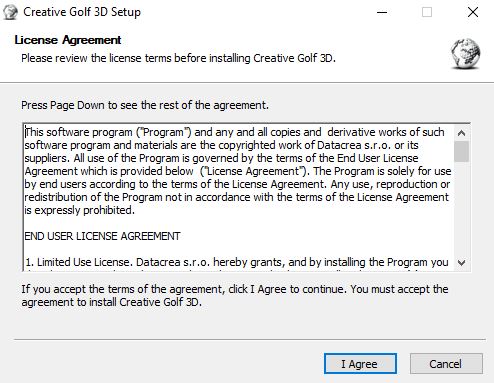Click the END USER LICENSE AGREEMENT line

(102, 236)
